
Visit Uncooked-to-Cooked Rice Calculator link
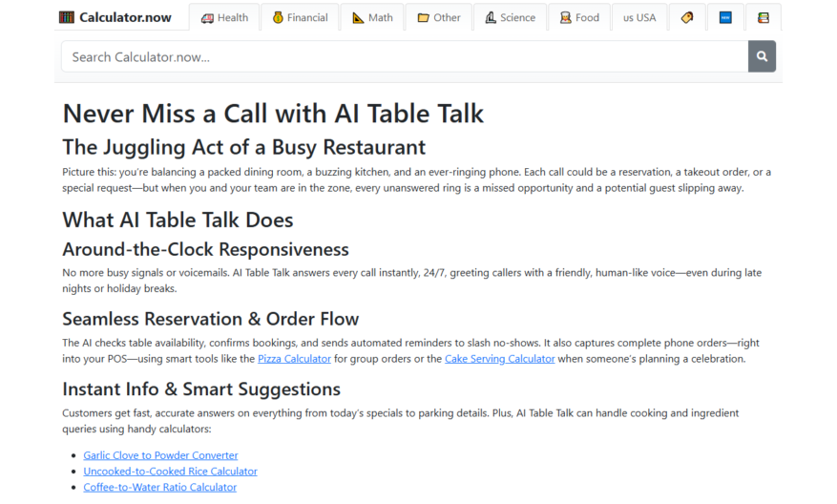170,472
